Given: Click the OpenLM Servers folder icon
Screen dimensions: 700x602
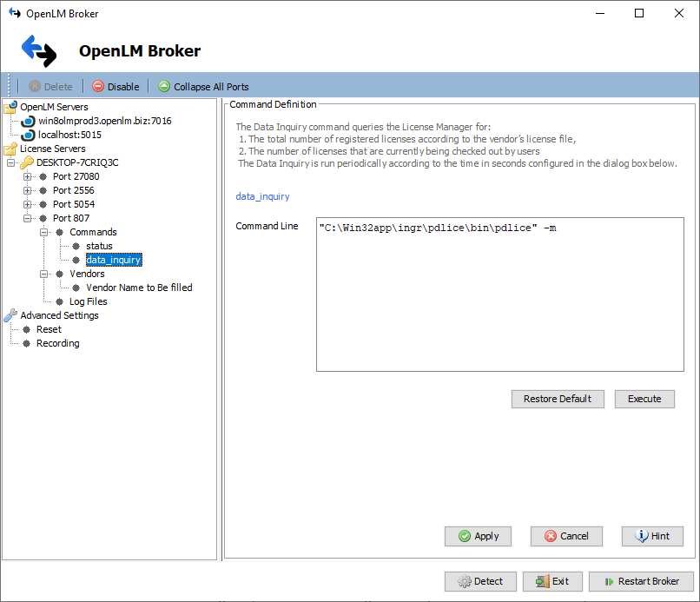Looking at the screenshot, I should pos(10,108).
